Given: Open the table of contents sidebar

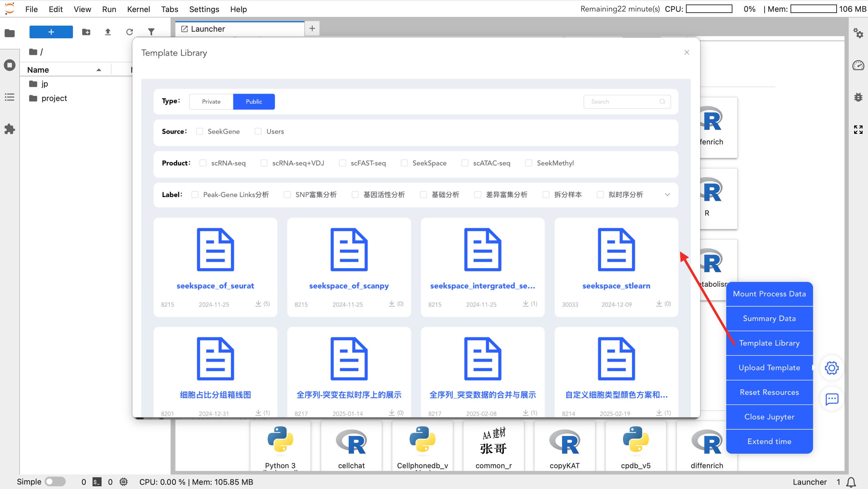Looking at the screenshot, I should 9,97.
